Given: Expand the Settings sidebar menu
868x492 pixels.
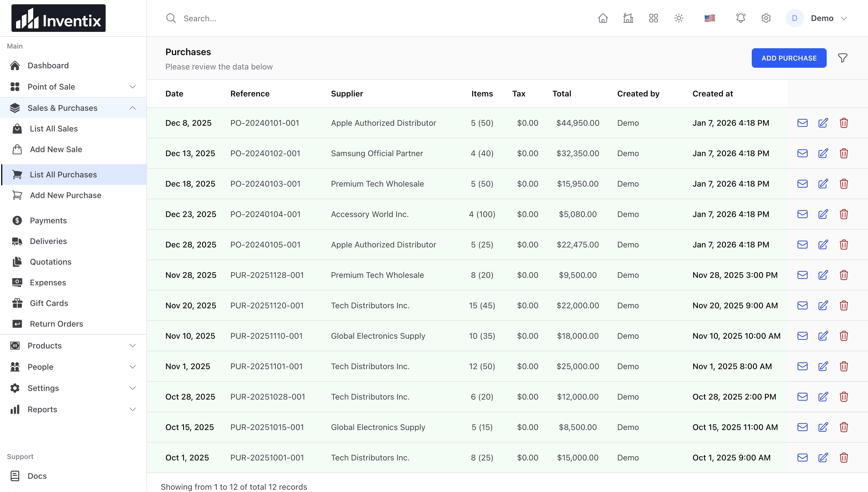Looking at the screenshot, I should click(73, 388).
